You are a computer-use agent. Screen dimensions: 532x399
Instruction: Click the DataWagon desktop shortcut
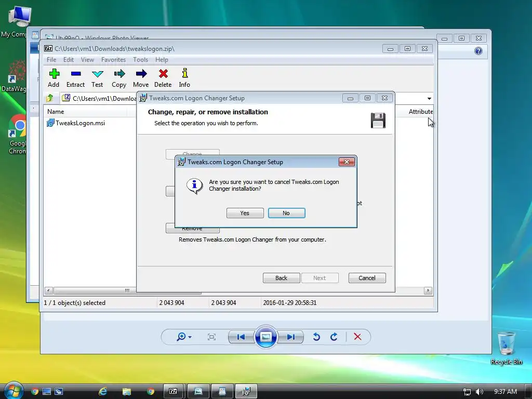tap(15, 77)
